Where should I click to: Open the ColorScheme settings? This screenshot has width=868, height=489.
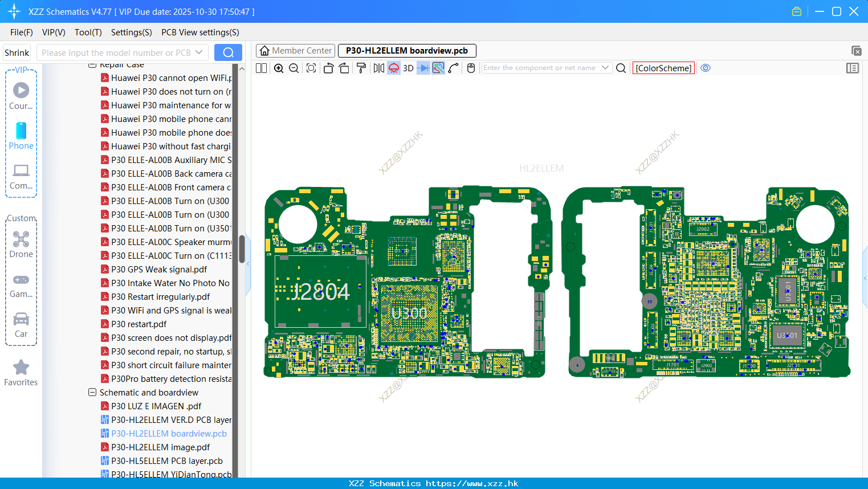click(x=663, y=68)
